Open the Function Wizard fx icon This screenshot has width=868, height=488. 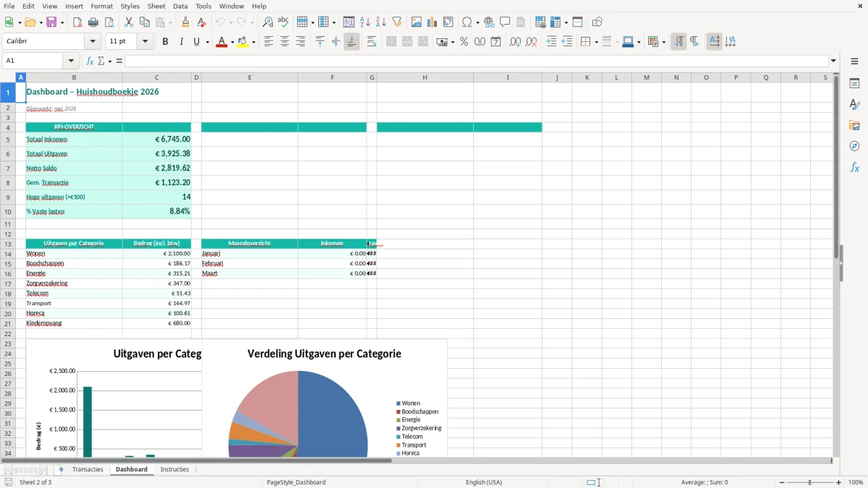(x=90, y=61)
